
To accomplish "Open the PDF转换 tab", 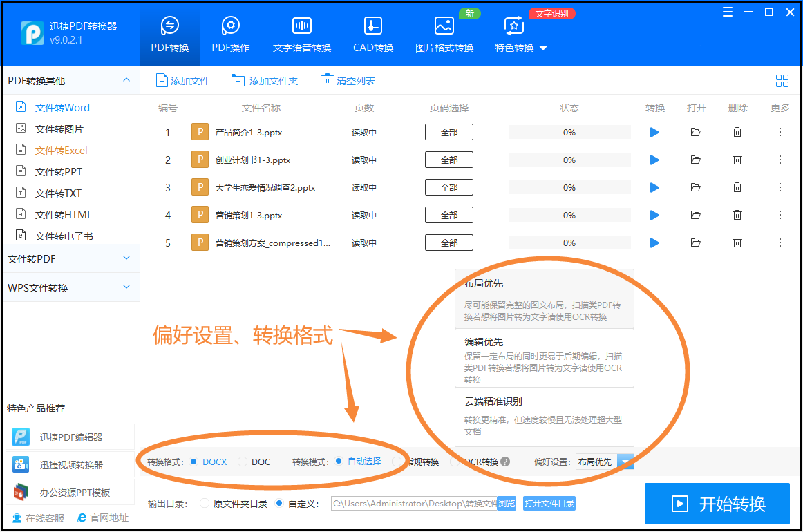I will coord(169,35).
